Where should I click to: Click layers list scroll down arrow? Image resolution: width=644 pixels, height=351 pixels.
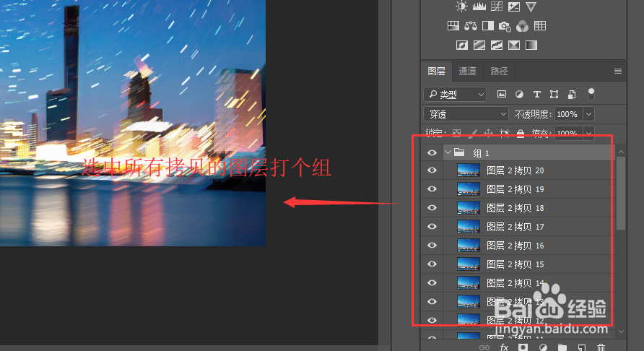coord(621,331)
